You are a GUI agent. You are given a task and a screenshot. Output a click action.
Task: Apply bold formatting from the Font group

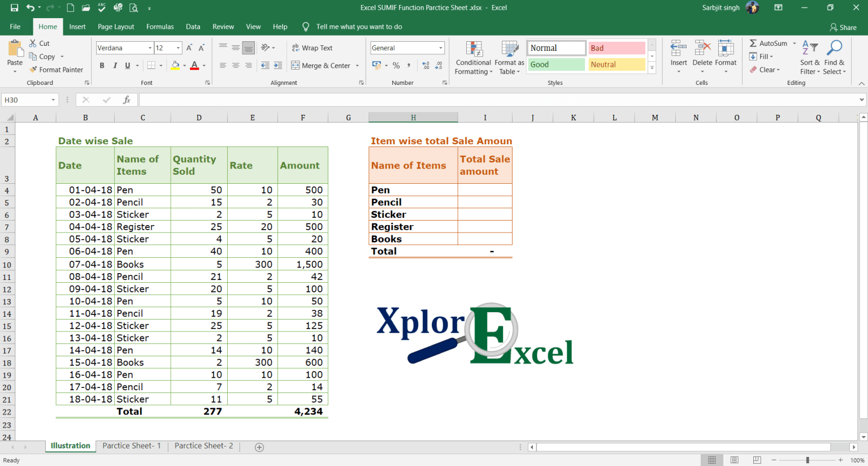pyautogui.click(x=102, y=66)
